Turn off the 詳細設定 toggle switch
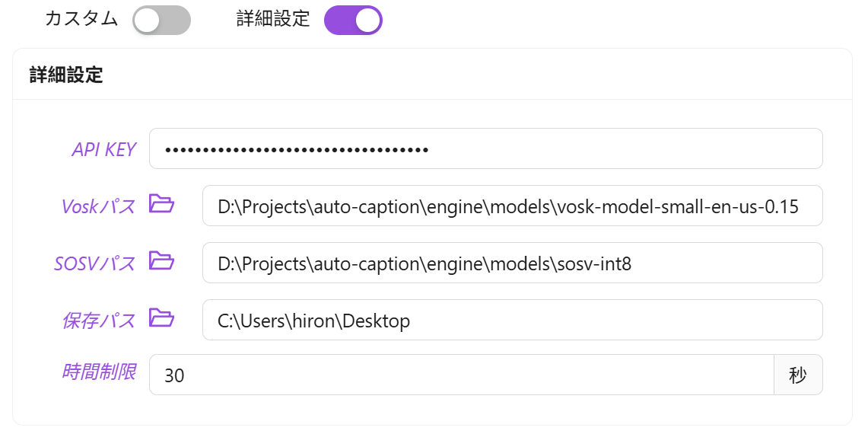Viewport: 868px width, 434px height. click(353, 21)
